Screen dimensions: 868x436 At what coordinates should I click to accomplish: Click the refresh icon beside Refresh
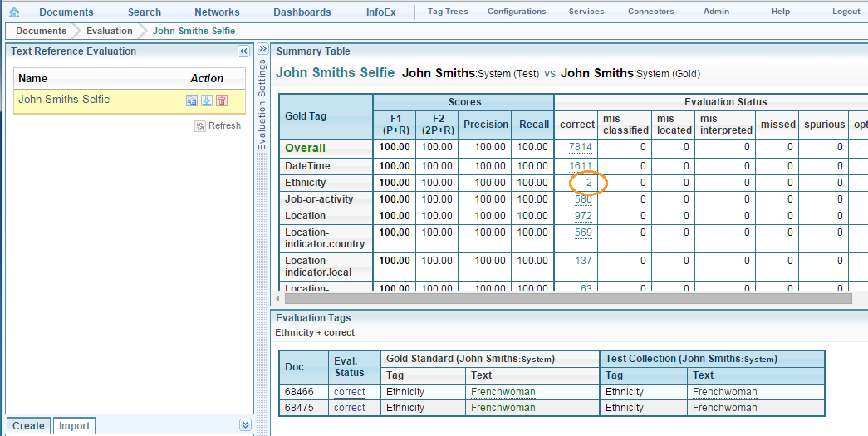200,126
